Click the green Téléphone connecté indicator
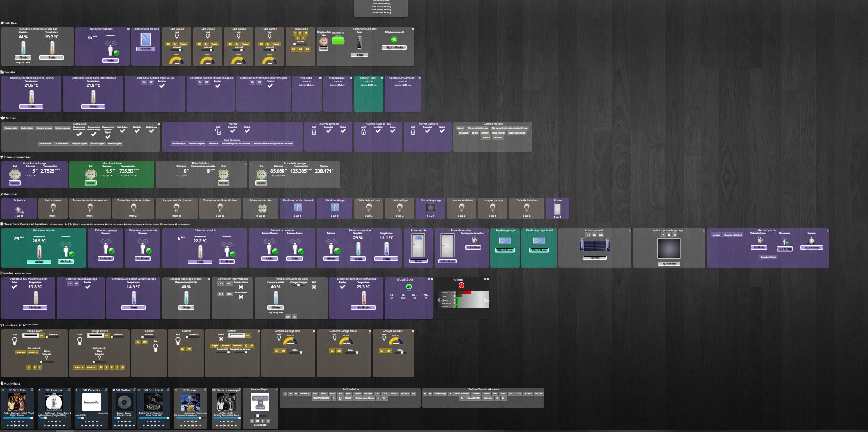The width and height of the screenshot is (868, 432). (394, 39)
